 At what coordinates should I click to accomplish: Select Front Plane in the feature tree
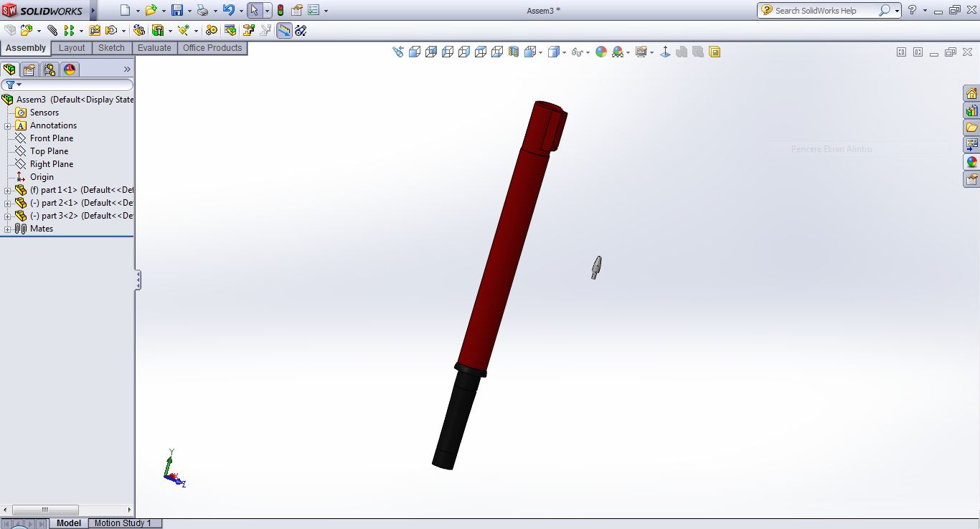pos(51,138)
